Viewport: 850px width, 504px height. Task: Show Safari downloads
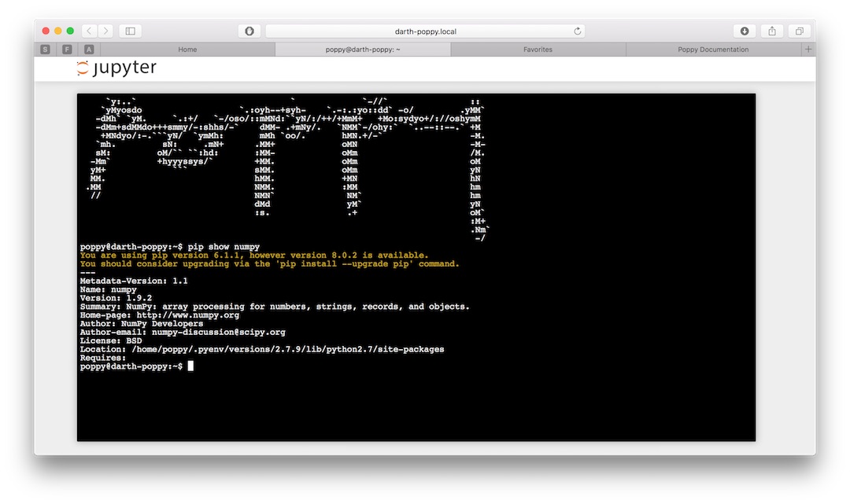click(x=745, y=31)
